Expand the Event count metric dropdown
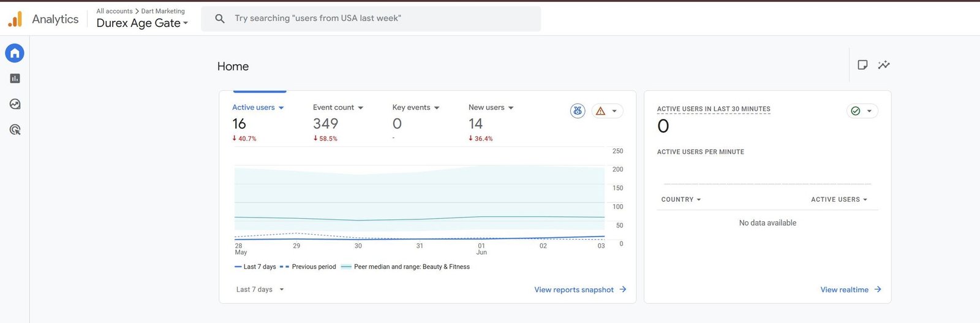The width and height of the screenshot is (980, 323). 361,108
